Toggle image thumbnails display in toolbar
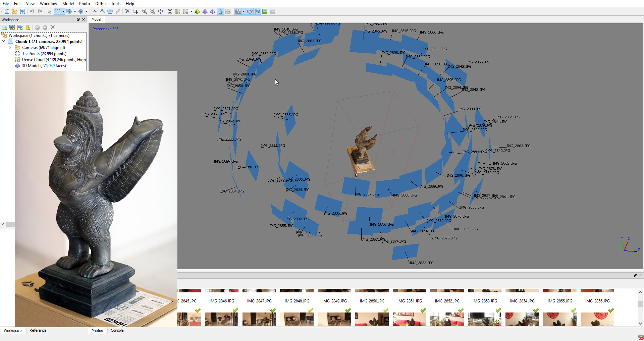This screenshot has height=341, width=644. pyautogui.click(x=265, y=11)
